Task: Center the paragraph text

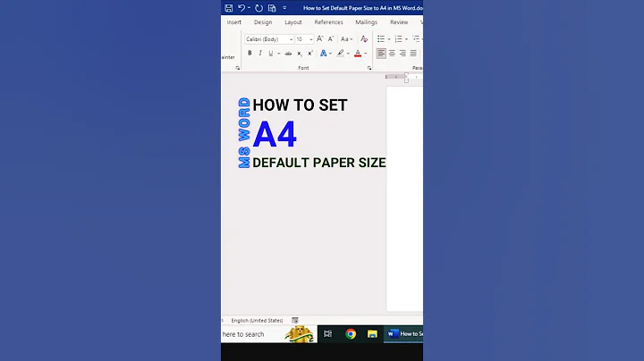Action: coord(392,54)
